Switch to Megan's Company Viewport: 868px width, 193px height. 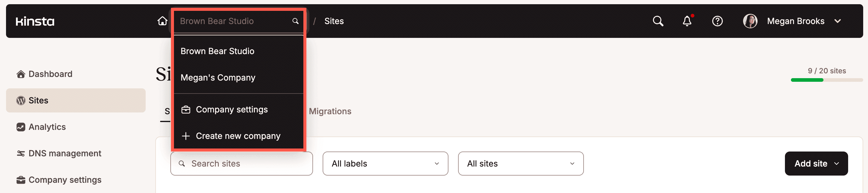tap(218, 78)
